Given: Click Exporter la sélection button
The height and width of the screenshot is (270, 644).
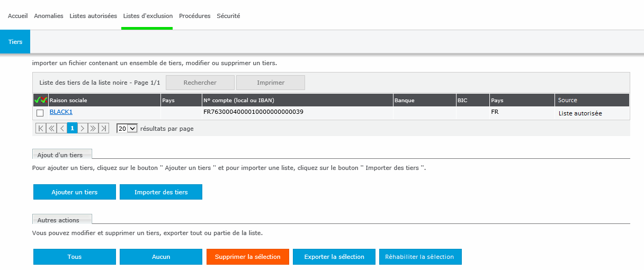Looking at the screenshot, I should coord(334,257).
